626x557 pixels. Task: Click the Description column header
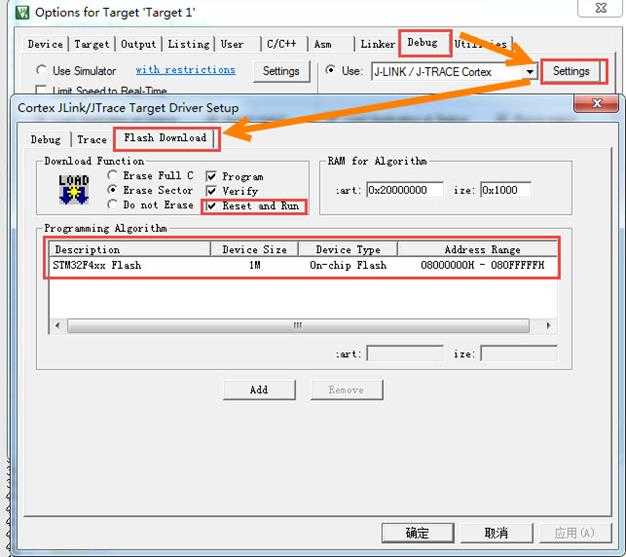pos(130,250)
